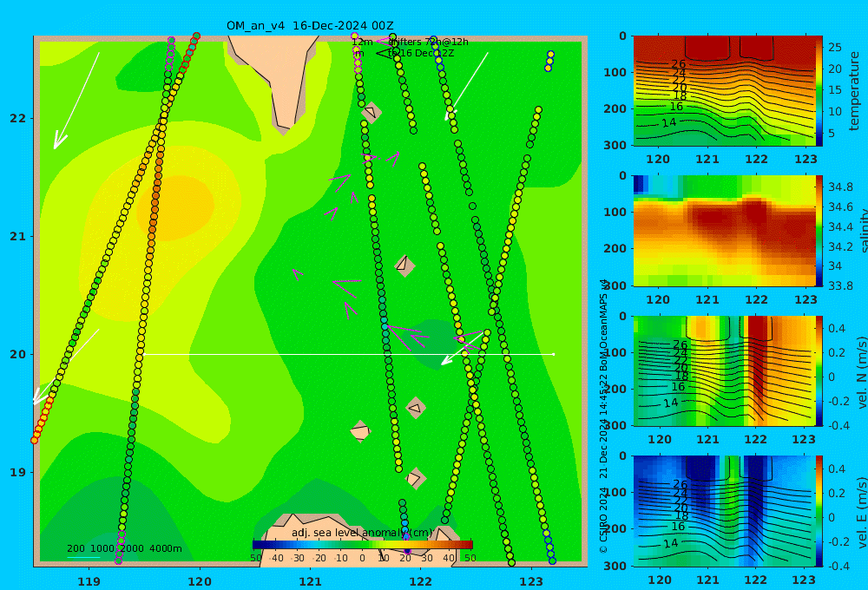Click longitude tick 123 on main map
This screenshot has height=590, width=868.
click(x=532, y=581)
